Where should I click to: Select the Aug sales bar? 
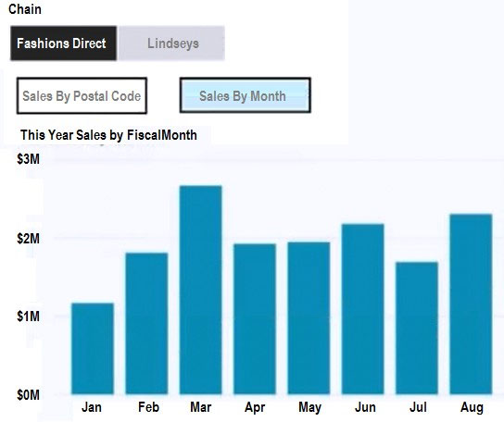coord(471,304)
